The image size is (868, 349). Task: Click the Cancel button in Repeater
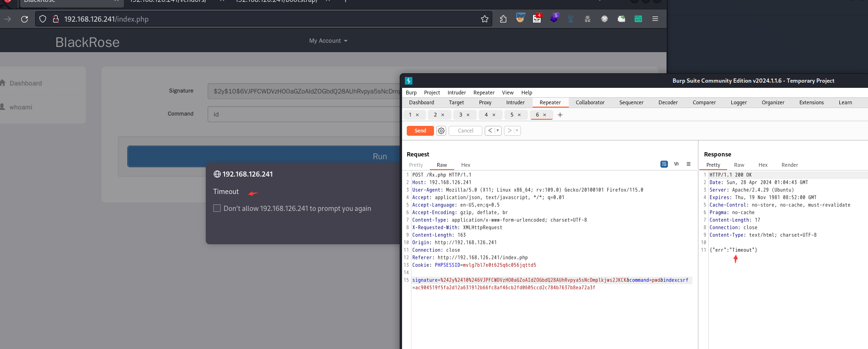[465, 131]
